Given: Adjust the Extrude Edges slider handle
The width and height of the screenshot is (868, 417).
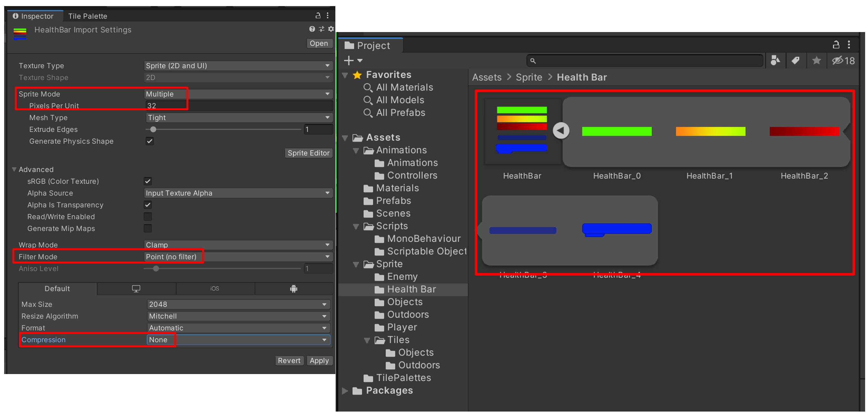Looking at the screenshot, I should pyautogui.click(x=153, y=129).
